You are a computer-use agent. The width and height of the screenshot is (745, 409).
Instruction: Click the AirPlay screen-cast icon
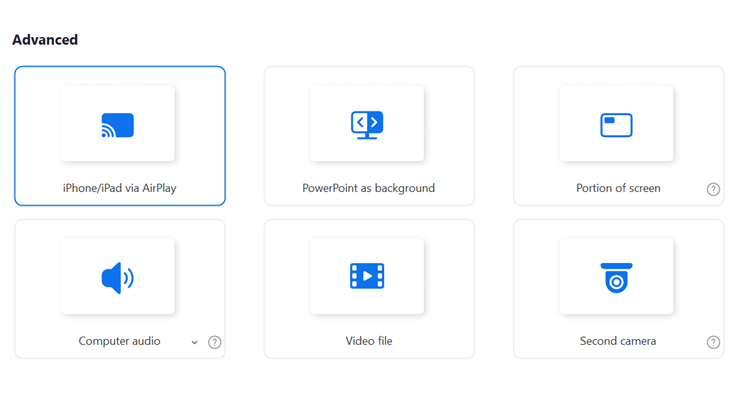tap(118, 125)
